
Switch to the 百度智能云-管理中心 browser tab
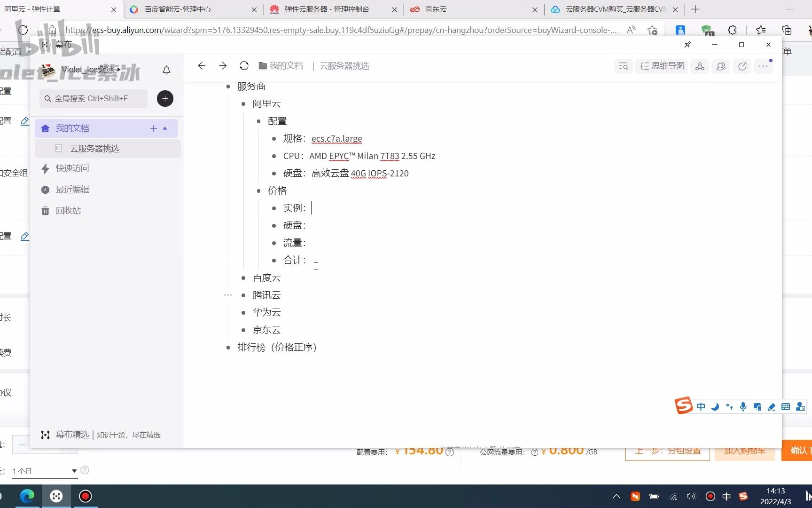[193, 9]
